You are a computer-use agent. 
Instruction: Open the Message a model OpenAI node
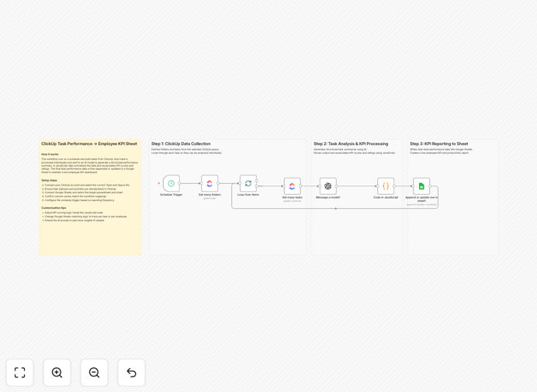327,186
